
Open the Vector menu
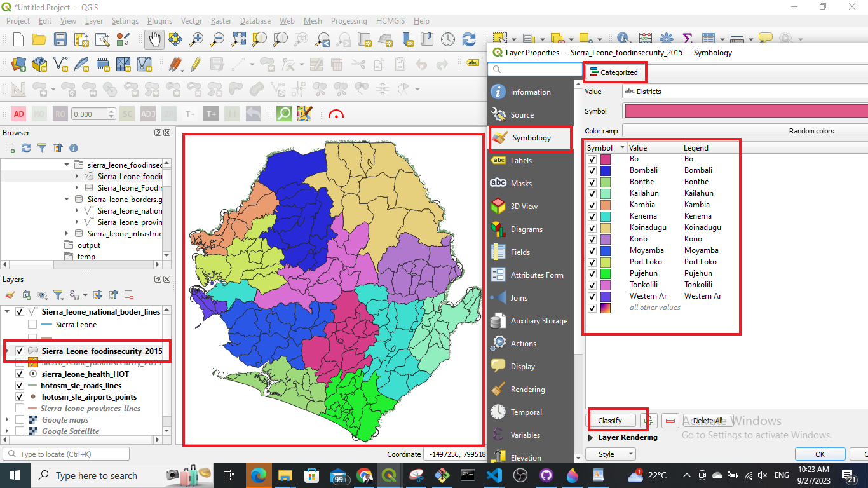(191, 20)
